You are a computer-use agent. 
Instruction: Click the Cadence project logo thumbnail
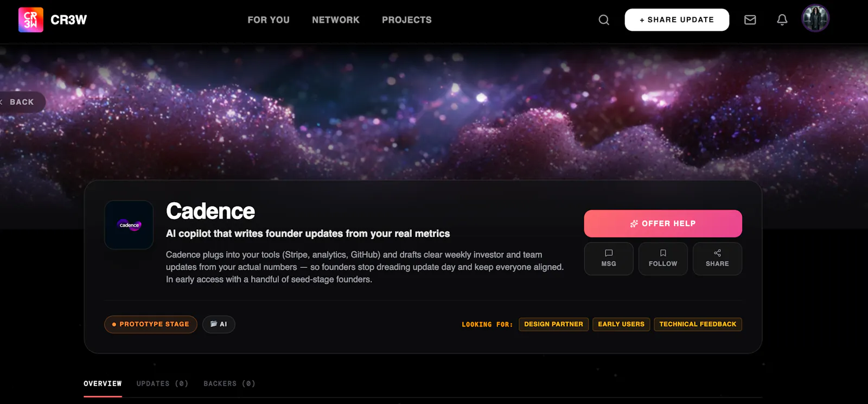(129, 225)
